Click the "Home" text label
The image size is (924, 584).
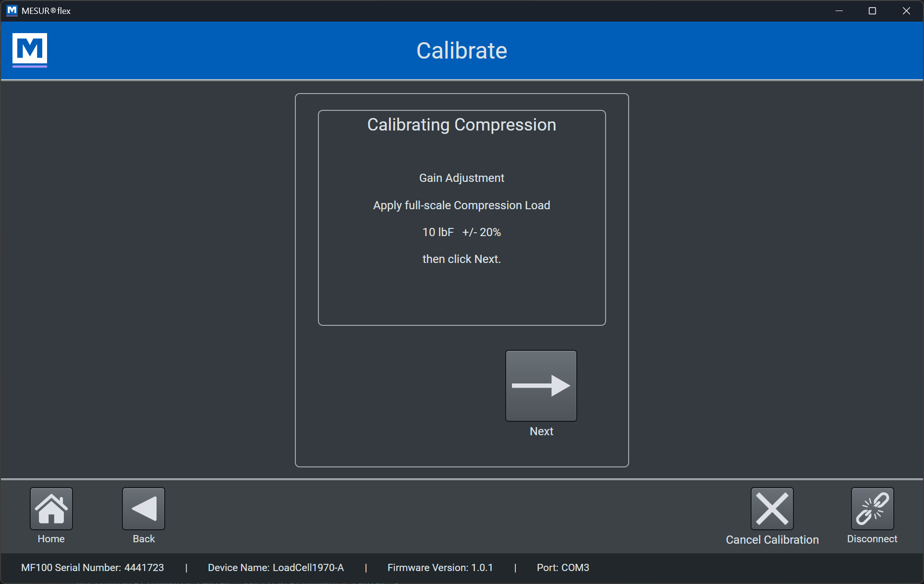click(51, 539)
